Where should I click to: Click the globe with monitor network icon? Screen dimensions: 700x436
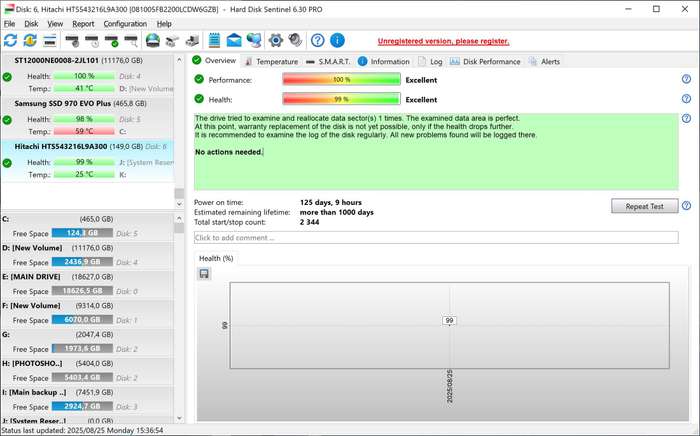254,40
